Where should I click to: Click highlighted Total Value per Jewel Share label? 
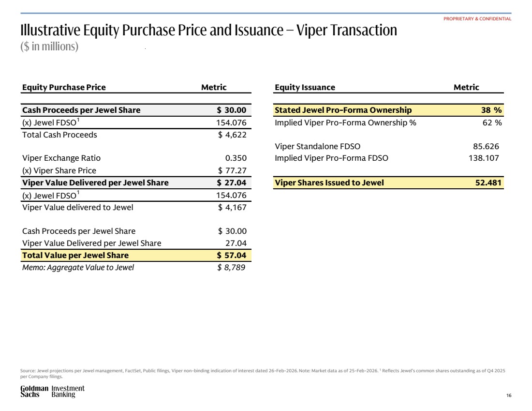point(75,255)
